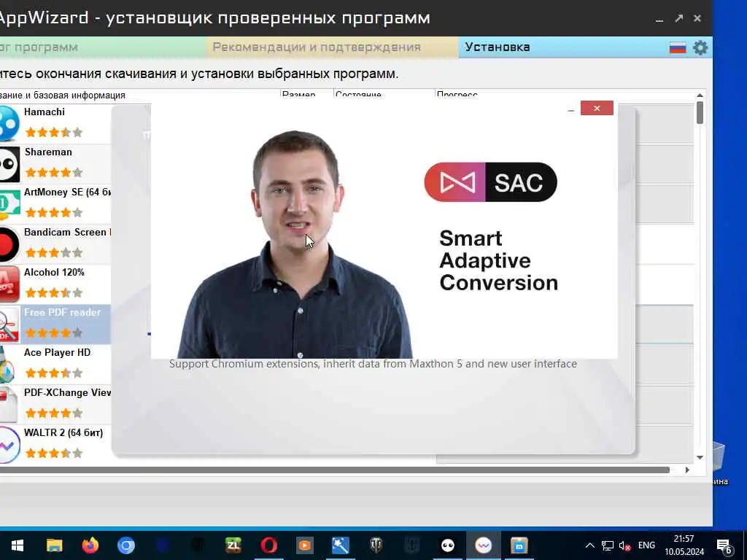Switch ENG keyboard language indicator
The image size is (747, 560).
(646, 545)
